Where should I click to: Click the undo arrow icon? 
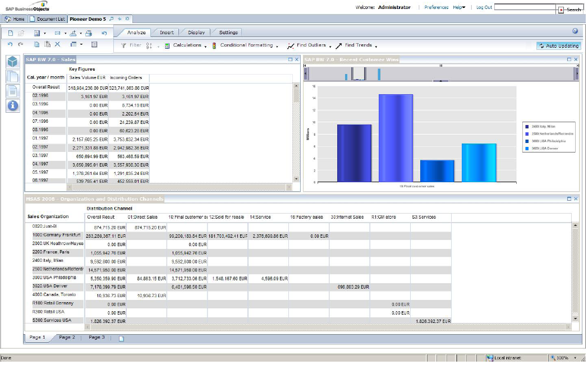pyautogui.click(x=10, y=44)
